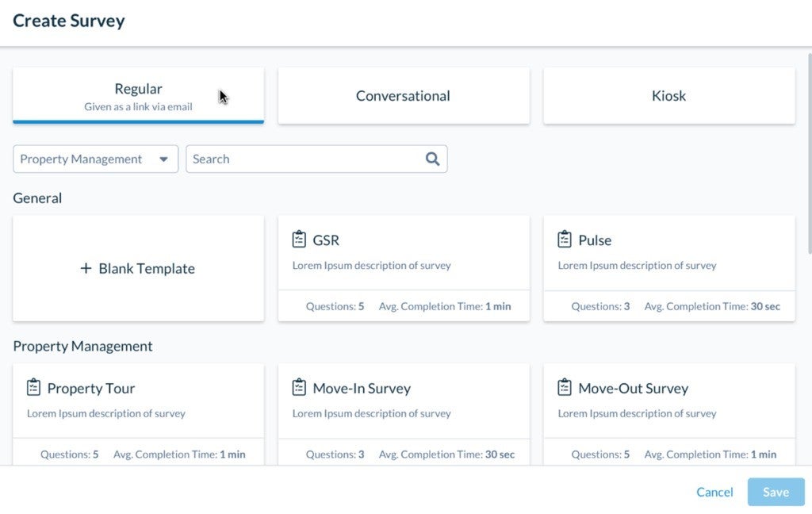Click the Property Management filter arrow icon

point(165,159)
